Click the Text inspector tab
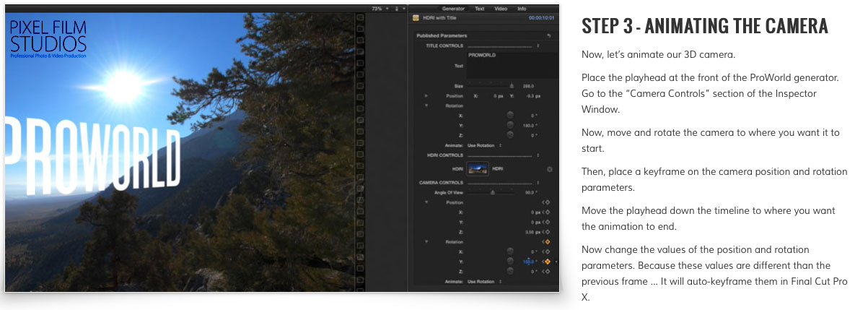This screenshot has width=868, height=310. tap(480, 9)
